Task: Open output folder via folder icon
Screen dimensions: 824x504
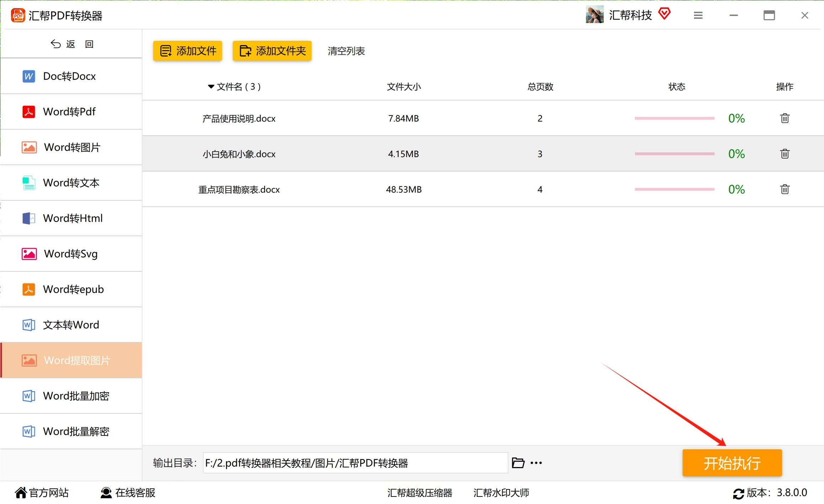Action: coord(518,463)
